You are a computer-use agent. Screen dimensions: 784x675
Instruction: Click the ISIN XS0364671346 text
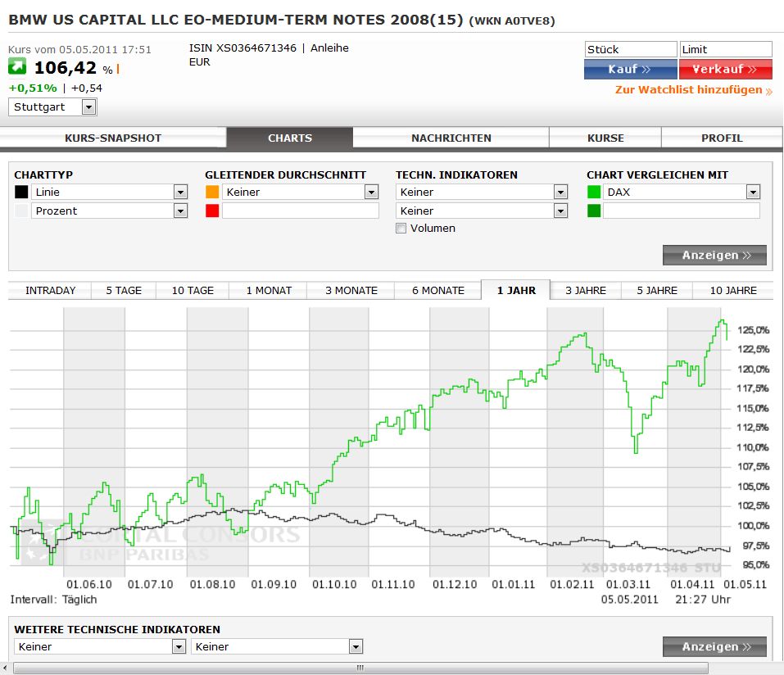pyautogui.click(x=242, y=48)
